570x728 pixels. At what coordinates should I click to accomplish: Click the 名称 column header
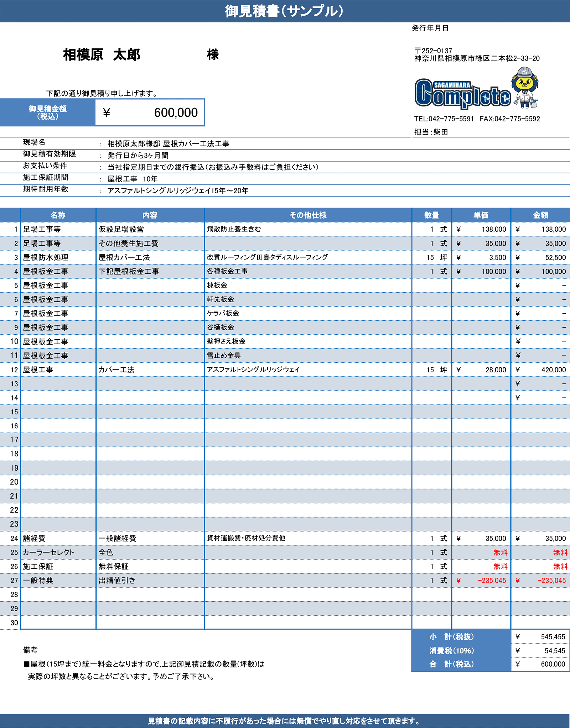point(58,215)
